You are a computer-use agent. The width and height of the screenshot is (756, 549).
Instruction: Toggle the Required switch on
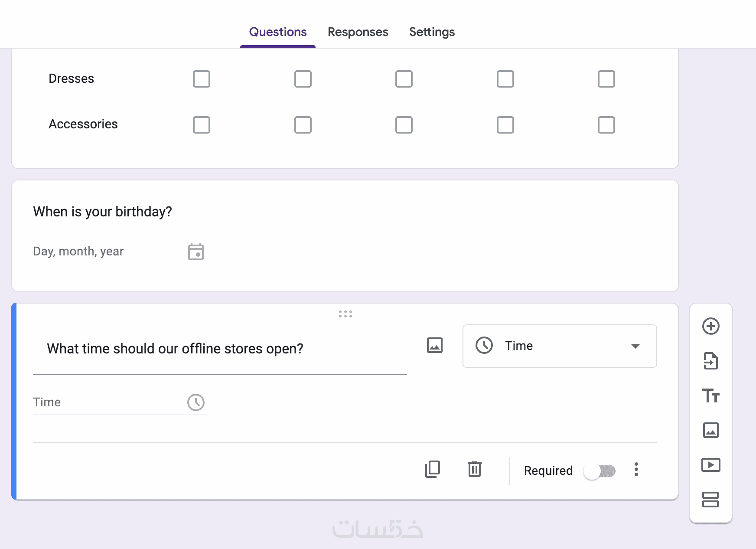point(599,471)
